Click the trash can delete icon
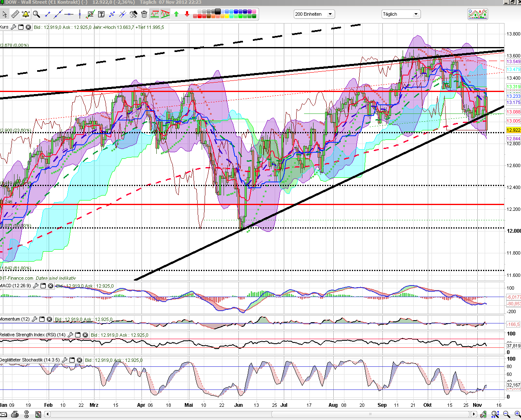The image size is (521, 420). click(144, 14)
